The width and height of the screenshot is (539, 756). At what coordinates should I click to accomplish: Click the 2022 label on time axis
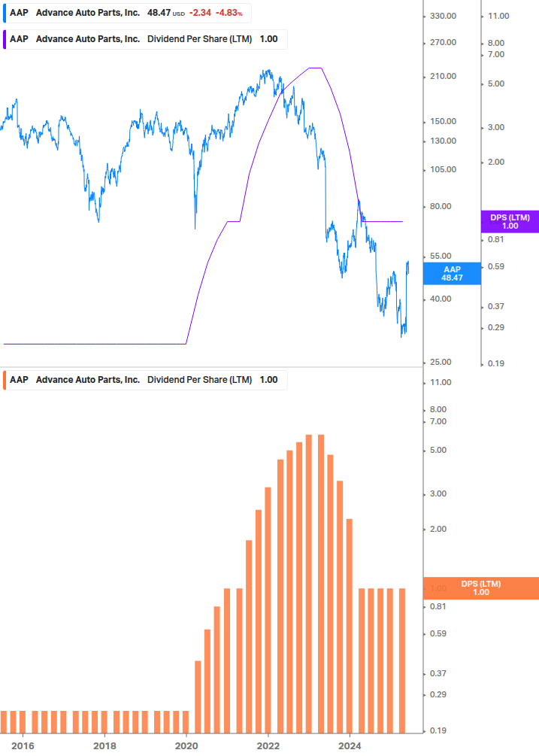(x=268, y=746)
